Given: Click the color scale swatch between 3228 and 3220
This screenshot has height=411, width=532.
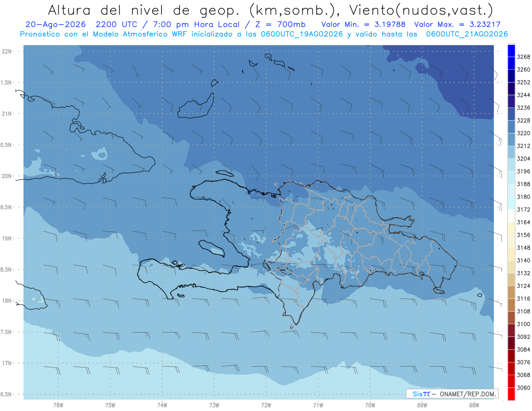Looking at the screenshot, I should [511, 126].
